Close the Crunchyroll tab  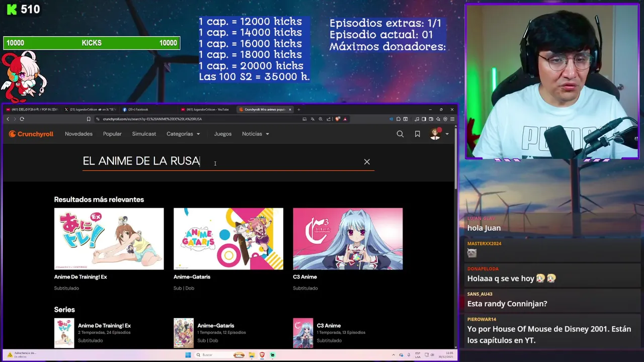[290, 109]
